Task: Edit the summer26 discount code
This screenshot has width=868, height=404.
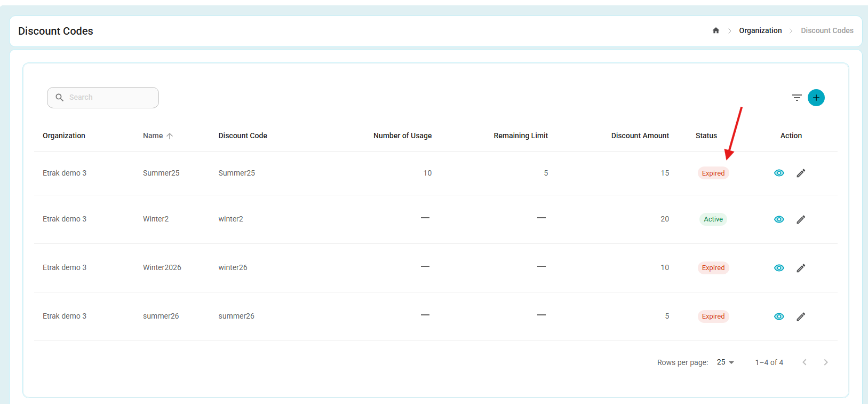Action: [x=801, y=316]
